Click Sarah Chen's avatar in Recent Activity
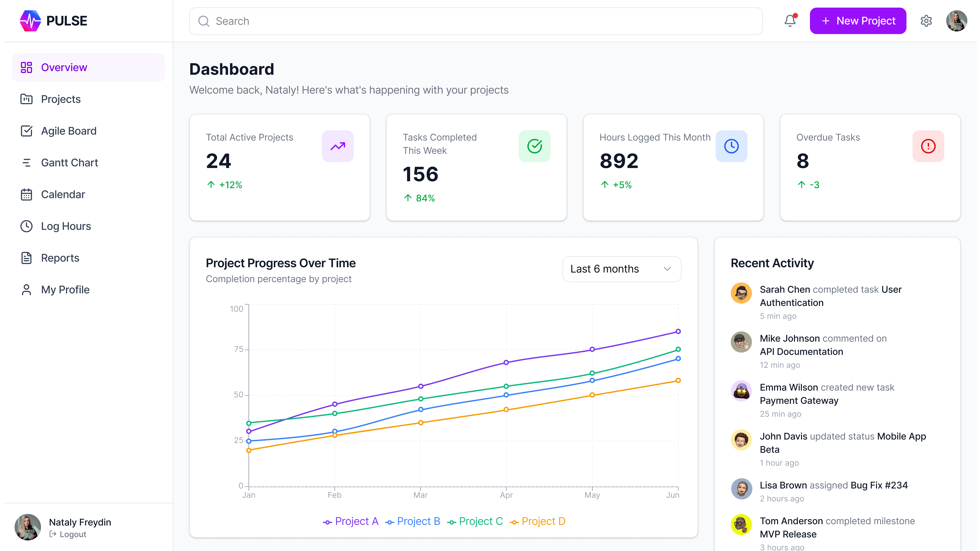Viewport: 980px width, 551px height. coord(741,293)
